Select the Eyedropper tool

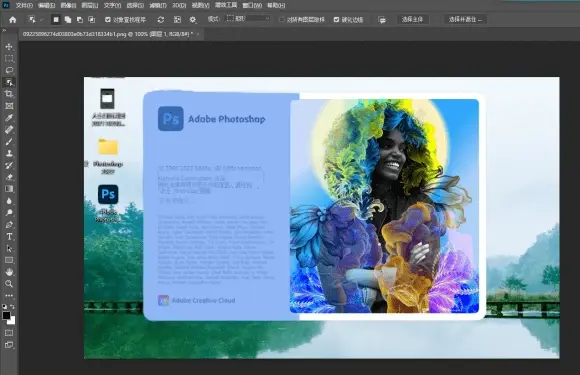(x=9, y=118)
